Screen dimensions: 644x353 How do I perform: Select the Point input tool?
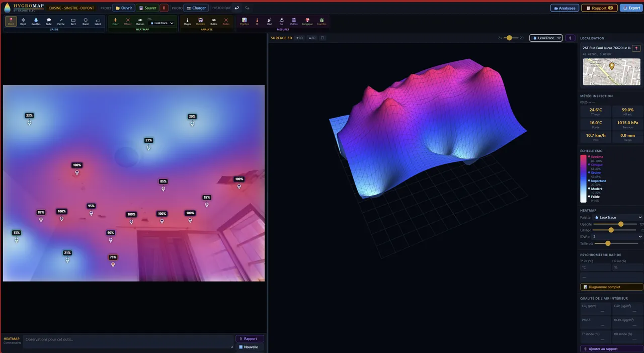click(11, 21)
